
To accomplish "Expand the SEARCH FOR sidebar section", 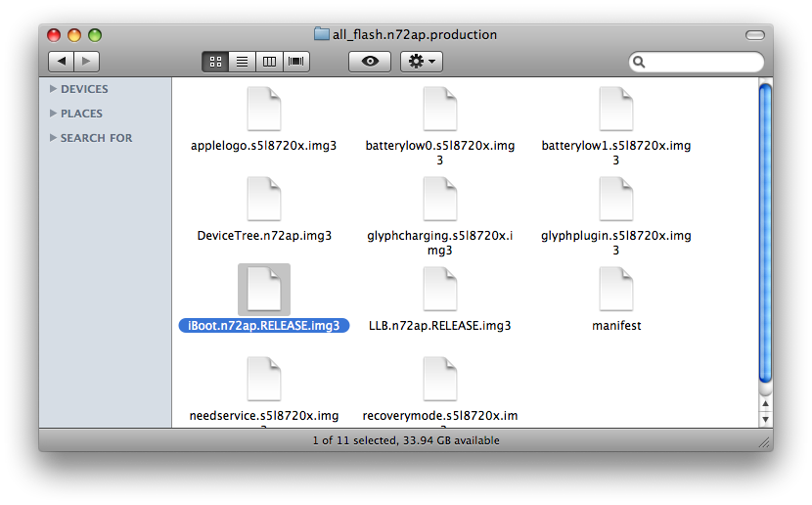I will pos(53,138).
